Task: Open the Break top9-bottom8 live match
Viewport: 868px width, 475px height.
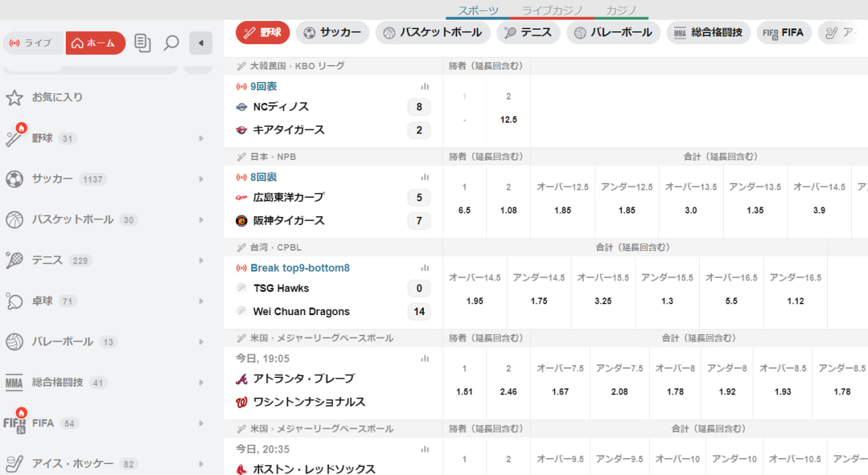Action: [x=300, y=268]
